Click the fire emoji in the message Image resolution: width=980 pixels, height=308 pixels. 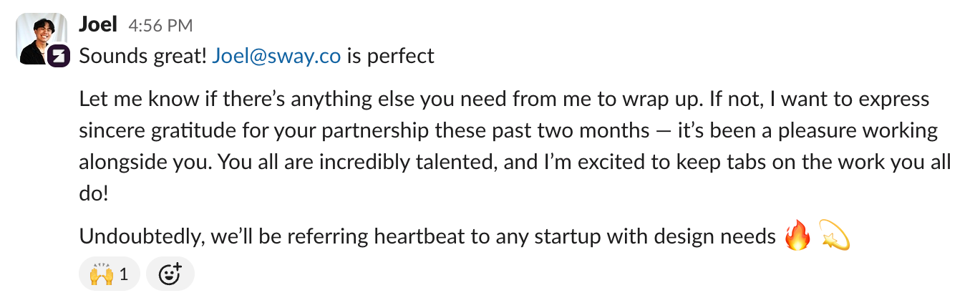pos(798,236)
